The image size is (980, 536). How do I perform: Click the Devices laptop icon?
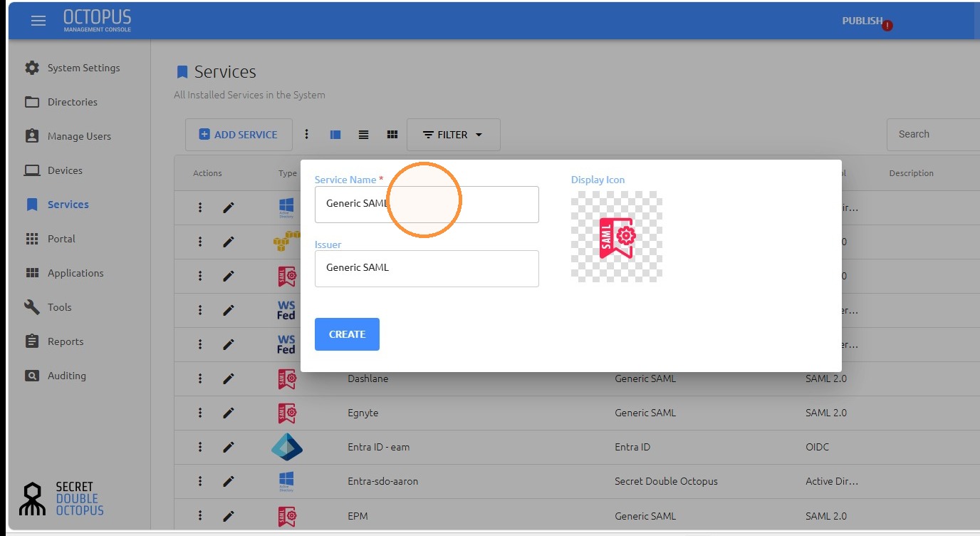[32, 170]
